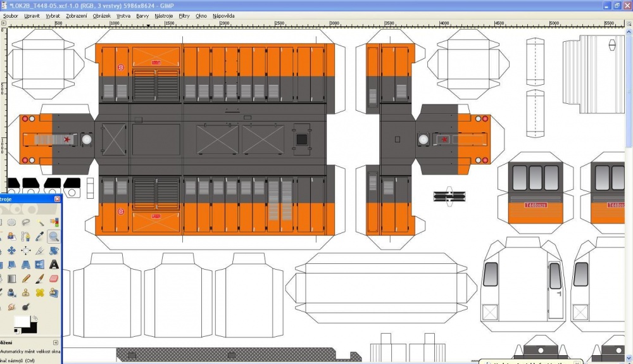Select the Heal tool
The height and width of the screenshot is (364, 633).
(39, 292)
